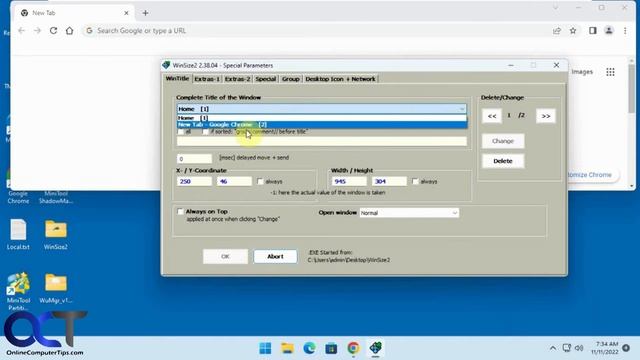The width and height of the screenshot is (640, 360).
Task: Switch to Extras-1 tab
Action: [x=207, y=79]
